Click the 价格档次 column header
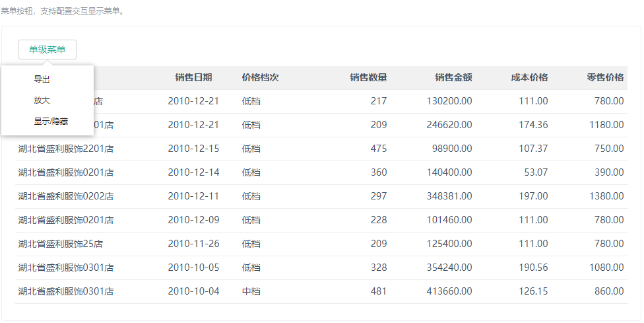The width and height of the screenshot is (644, 323). click(260, 77)
